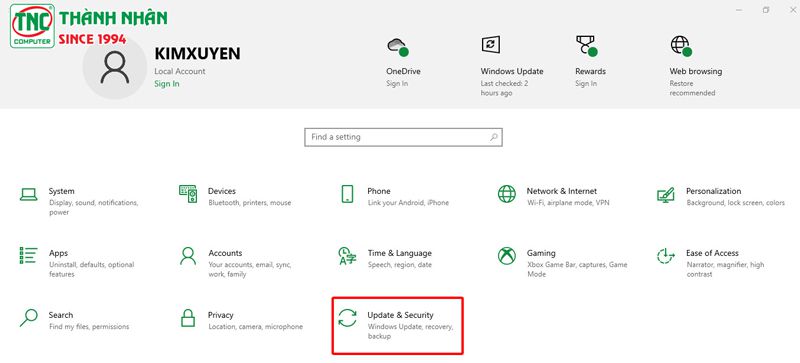Click 'Windows Update, recovery, backup' description
The height and width of the screenshot is (363, 800).
[410, 331]
